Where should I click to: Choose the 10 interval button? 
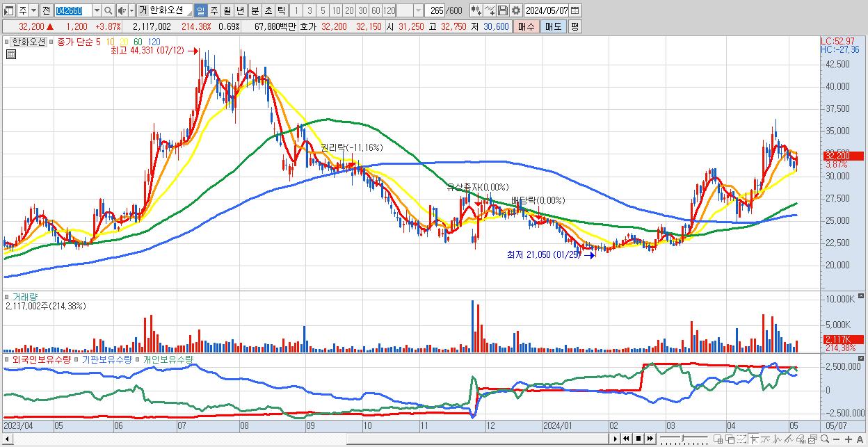click(336, 10)
